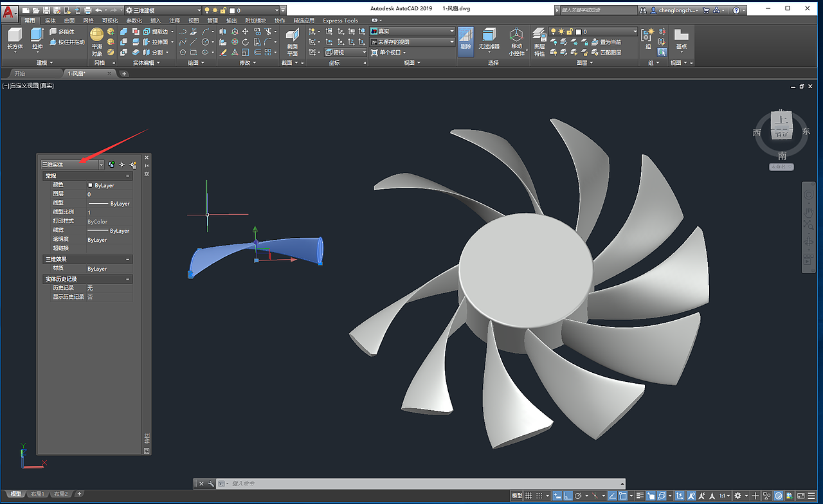823x504 pixels.
Task: Switch to the 布局1 layout tab
Action: pos(38,494)
